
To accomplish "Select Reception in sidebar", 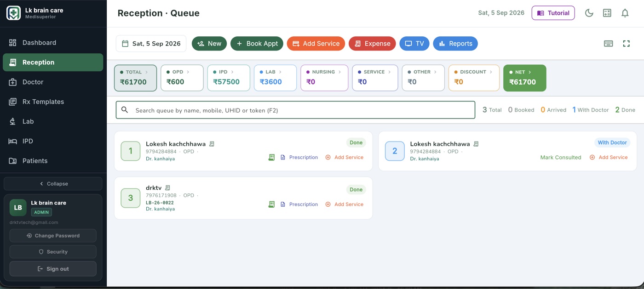I will tap(53, 62).
